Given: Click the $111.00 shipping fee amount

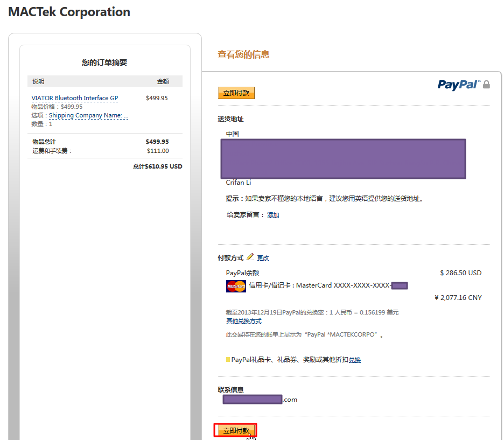Looking at the screenshot, I should tap(158, 151).
